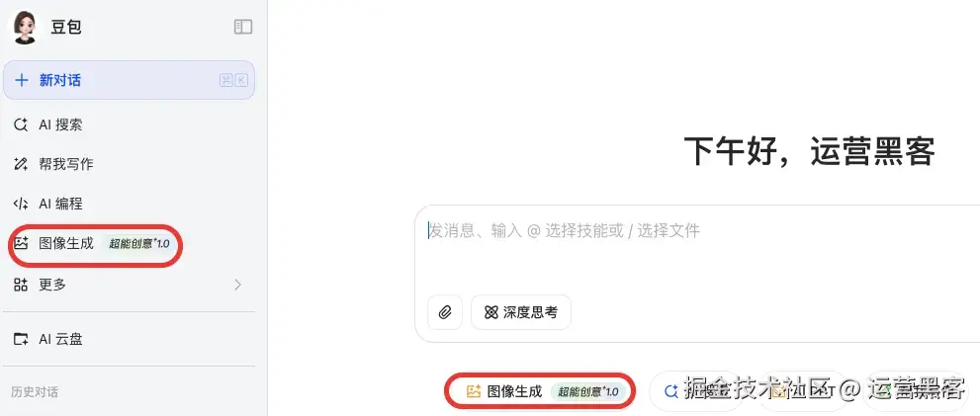
Task: Attach a file using the paperclip icon
Action: 445,311
